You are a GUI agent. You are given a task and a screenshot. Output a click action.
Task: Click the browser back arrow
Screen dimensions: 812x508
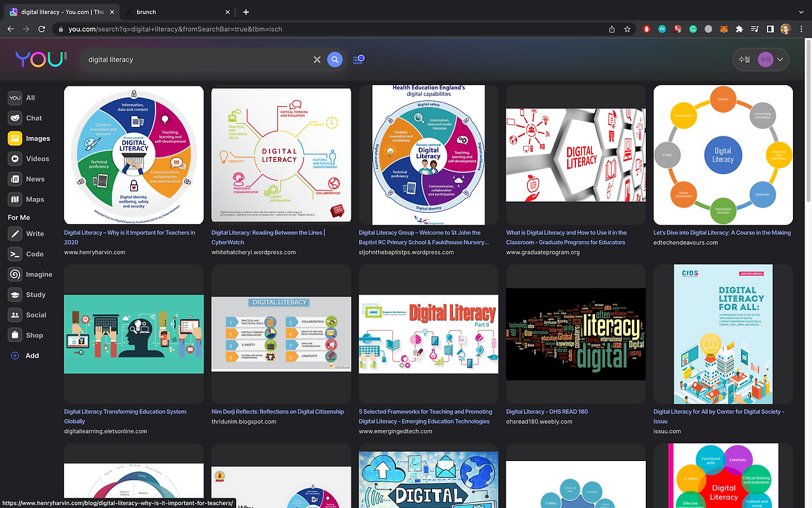(x=11, y=29)
